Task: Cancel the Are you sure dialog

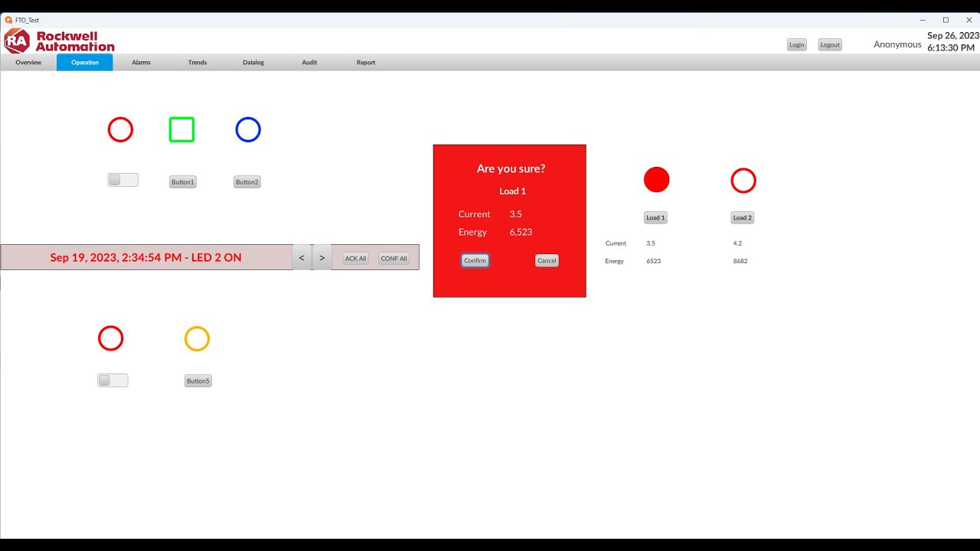Action: 547,260
